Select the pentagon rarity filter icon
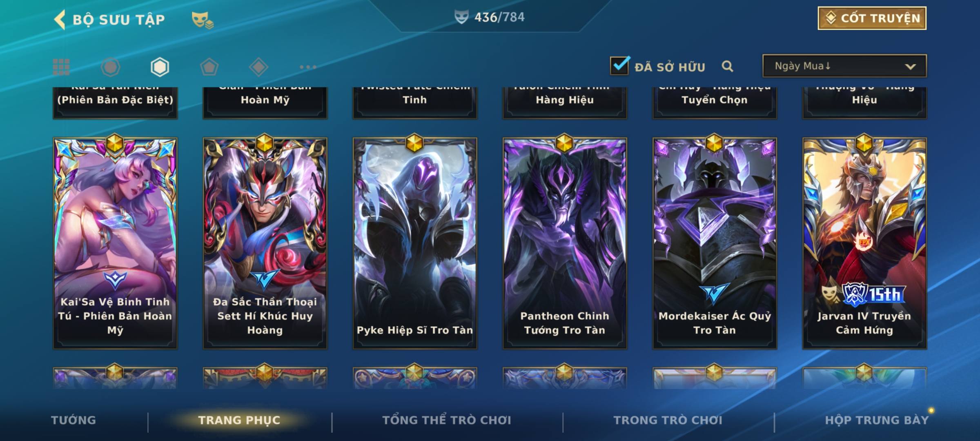The width and height of the screenshot is (980, 441). click(x=209, y=67)
